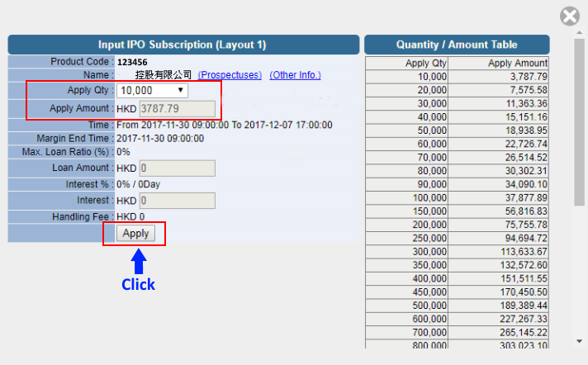Click the company name 控股有限公司
Image resolution: width=588 pixels, height=365 pixels.
[164, 75]
